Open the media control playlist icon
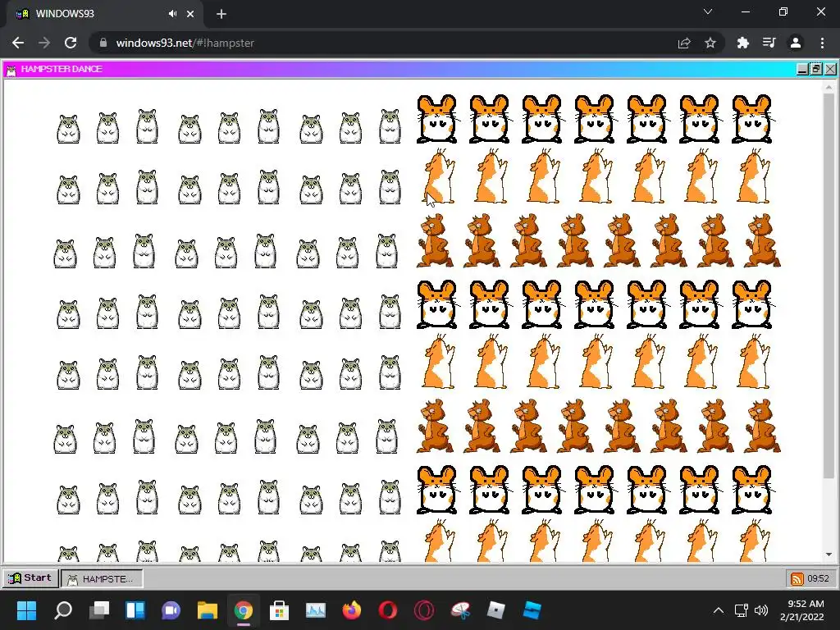The height and width of the screenshot is (630, 840). [x=769, y=43]
